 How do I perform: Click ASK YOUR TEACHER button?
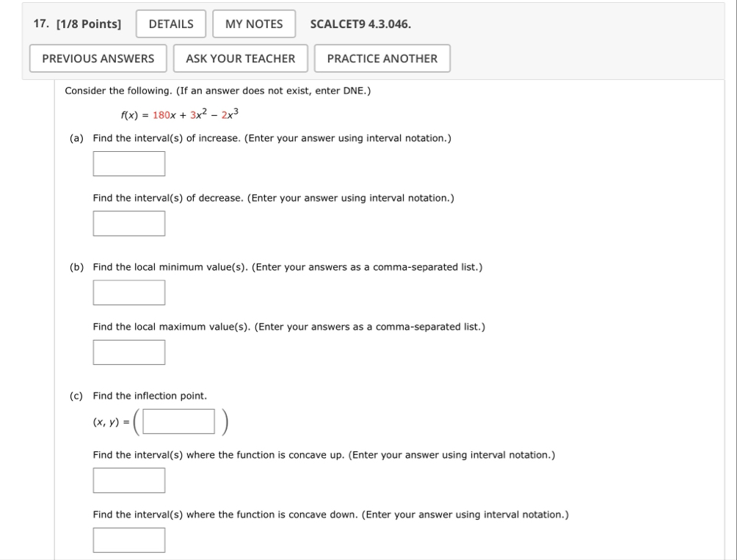(240, 58)
